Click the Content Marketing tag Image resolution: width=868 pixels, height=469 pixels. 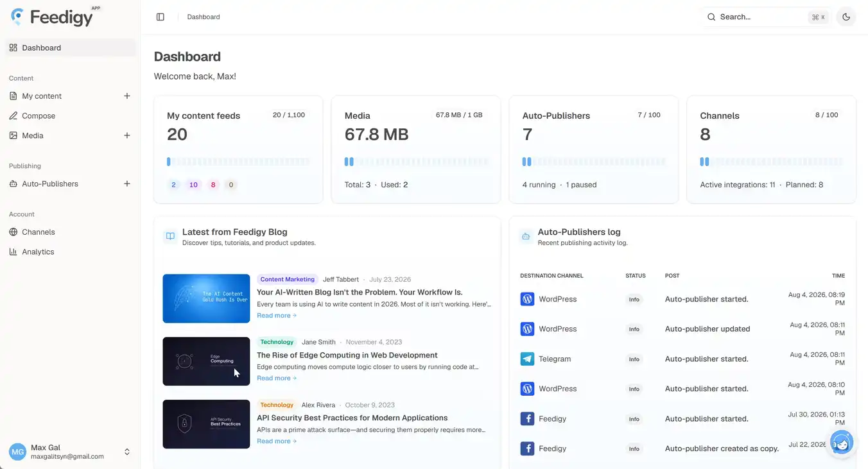[288, 280]
